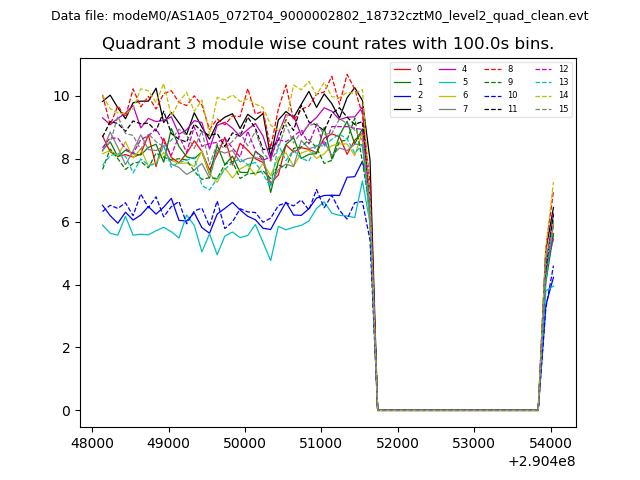
Task: Click the y-axis tick label 6
Action: (x=67, y=222)
